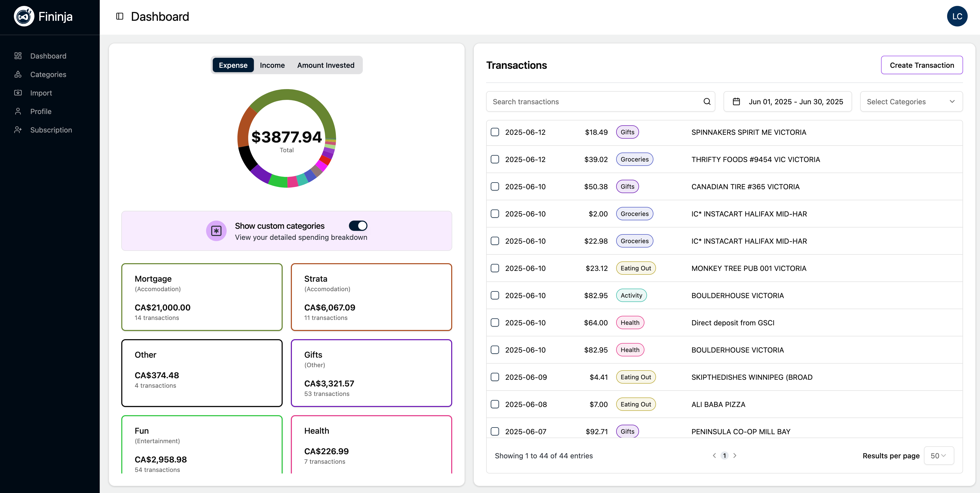This screenshot has width=980, height=493.
Task: Open the Import page sidebar icon
Action: point(18,93)
